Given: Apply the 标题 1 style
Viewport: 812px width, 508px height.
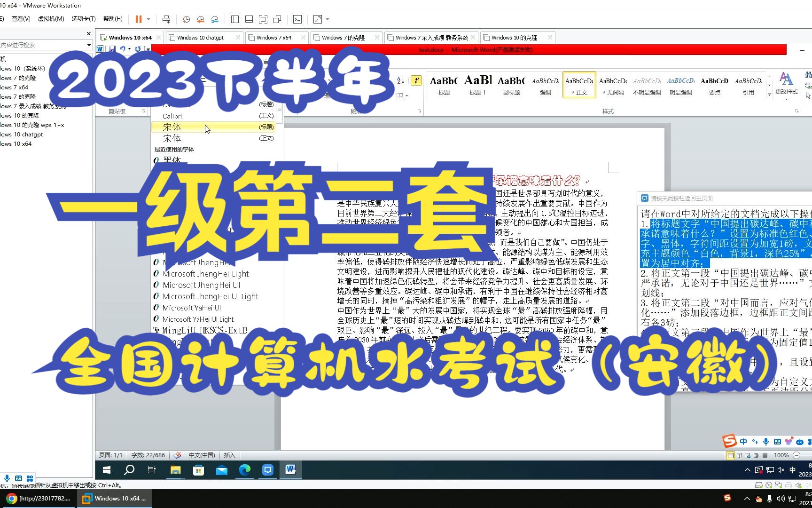Looking at the screenshot, I should point(477,85).
